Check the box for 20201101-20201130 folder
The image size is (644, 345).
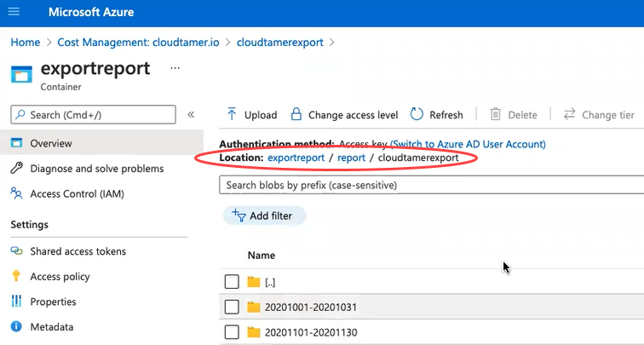pos(232,332)
